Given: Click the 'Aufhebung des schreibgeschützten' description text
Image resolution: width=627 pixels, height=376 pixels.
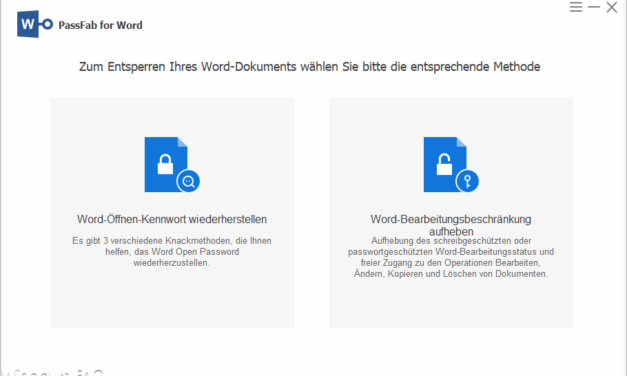Looking at the screenshot, I should click(x=451, y=257).
